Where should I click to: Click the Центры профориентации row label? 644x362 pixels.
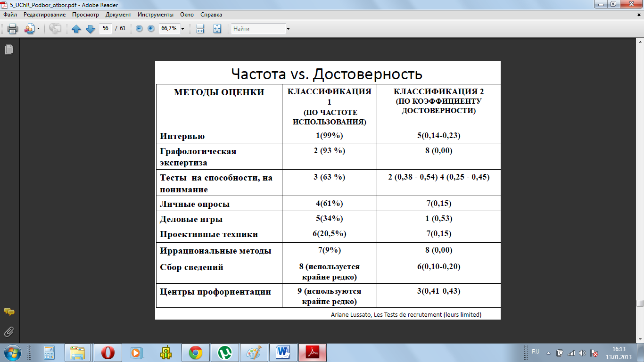click(215, 292)
